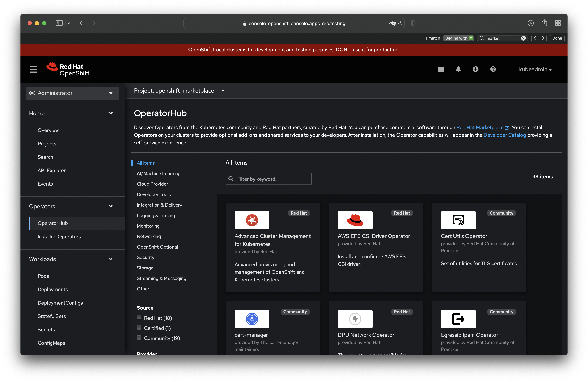Image resolution: width=588 pixels, height=382 pixels.
Task: Open the API Explorer navigation item
Action: 51,170
